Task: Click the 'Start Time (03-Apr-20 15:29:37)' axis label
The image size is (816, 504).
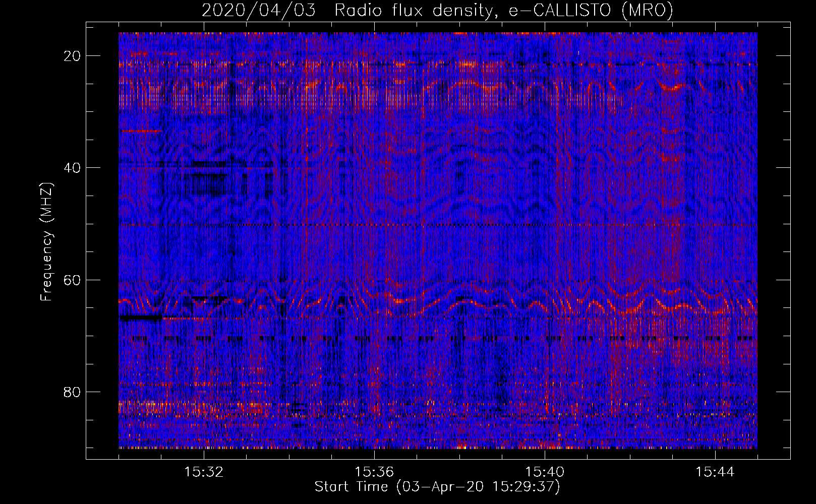Action: [437, 487]
